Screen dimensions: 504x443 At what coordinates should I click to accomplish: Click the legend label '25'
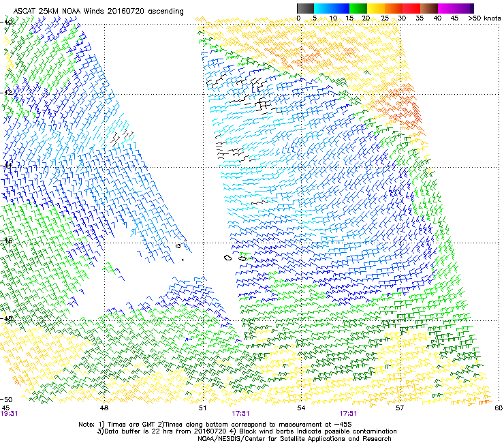385,18
